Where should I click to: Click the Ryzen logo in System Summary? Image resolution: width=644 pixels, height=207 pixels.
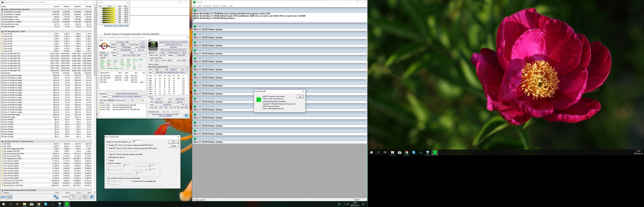[x=104, y=46]
